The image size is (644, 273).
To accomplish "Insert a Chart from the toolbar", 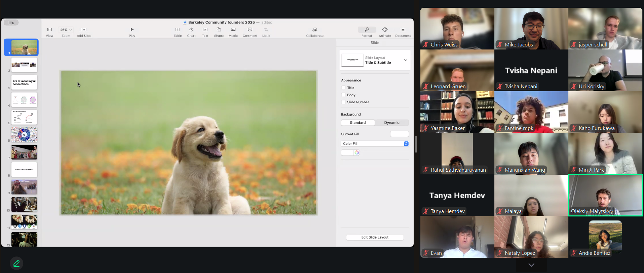I will click(x=191, y=30).
